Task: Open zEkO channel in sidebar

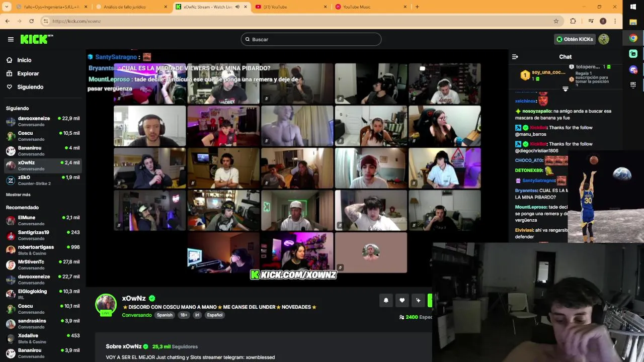Action: pos(43,180)
